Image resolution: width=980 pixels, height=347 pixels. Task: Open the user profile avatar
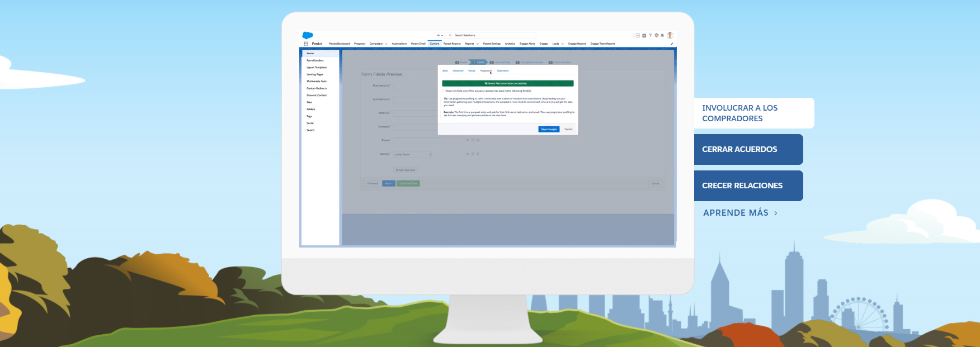point(670,35)
